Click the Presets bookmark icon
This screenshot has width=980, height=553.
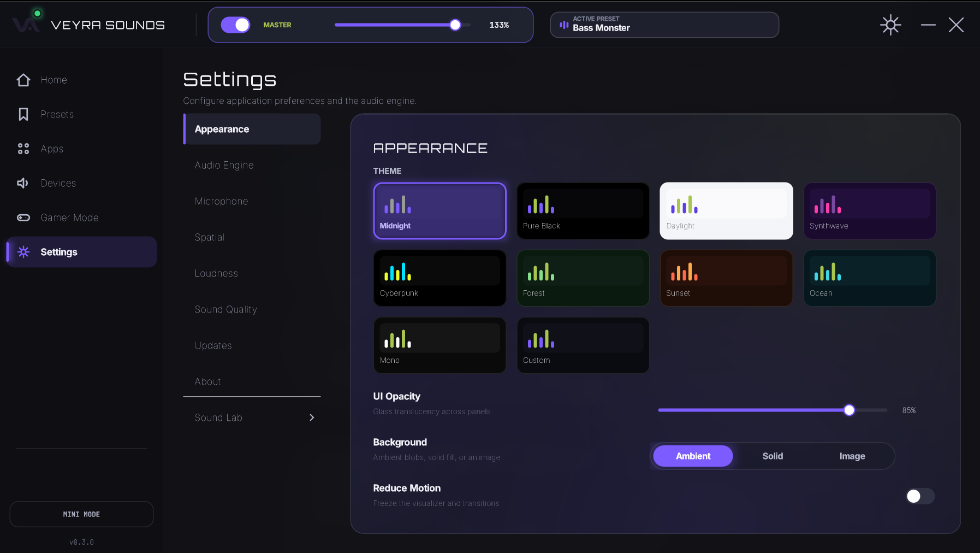click(x=23, y=114)
